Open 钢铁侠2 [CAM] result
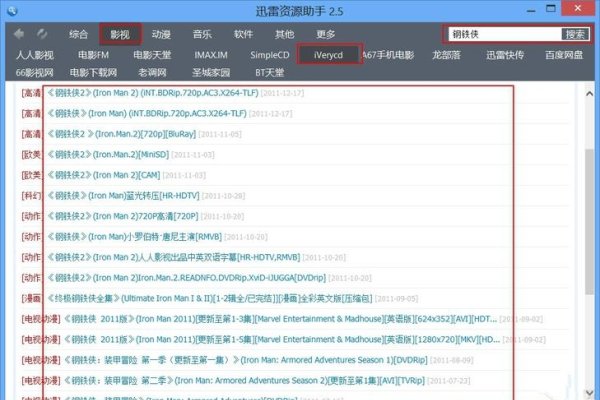Screen dimensions: 600x400 coord(104,175)
